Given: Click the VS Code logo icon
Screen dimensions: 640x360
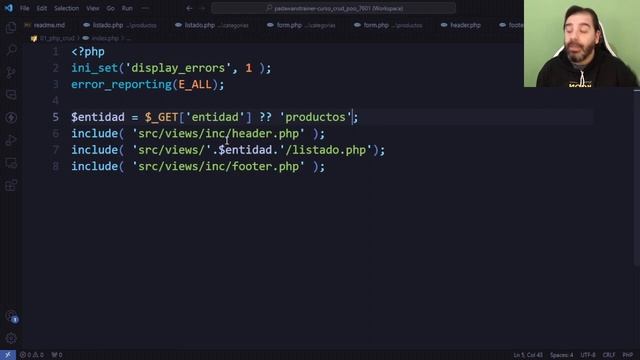Looking at the screenshot, I should coord(9,8).
